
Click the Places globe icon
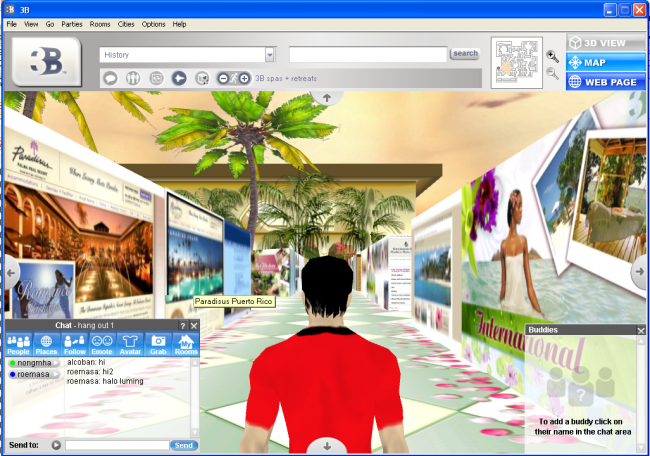point(46,345)
